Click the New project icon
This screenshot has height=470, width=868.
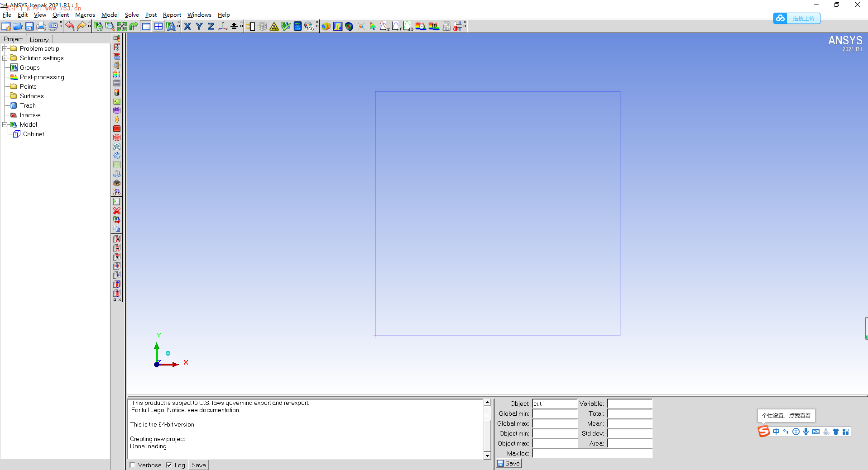tap(6, 26)
